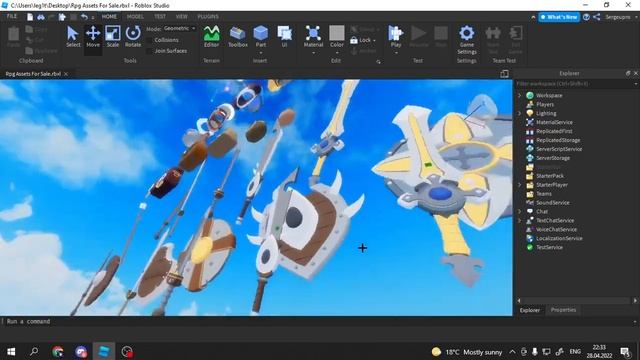Open Windows Start menu
The image size is (640, 360).
[x=11, y=351]
